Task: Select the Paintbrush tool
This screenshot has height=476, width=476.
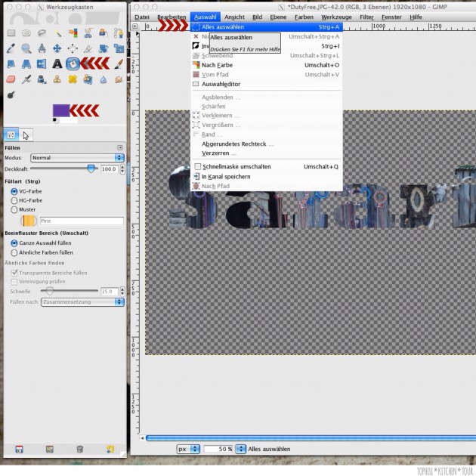Action: tap(119, 63)
